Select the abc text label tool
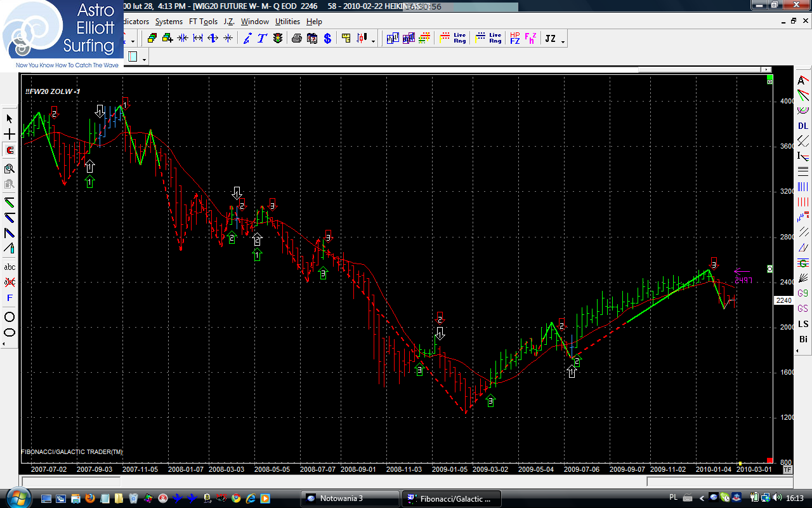 click(x=10, y=267)
